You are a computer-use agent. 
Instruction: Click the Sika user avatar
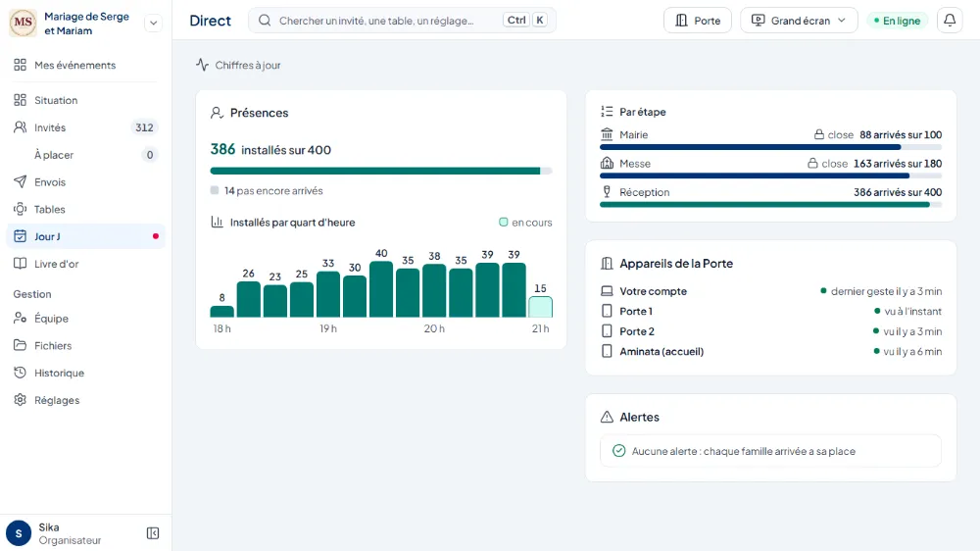[x=19, y=533]
